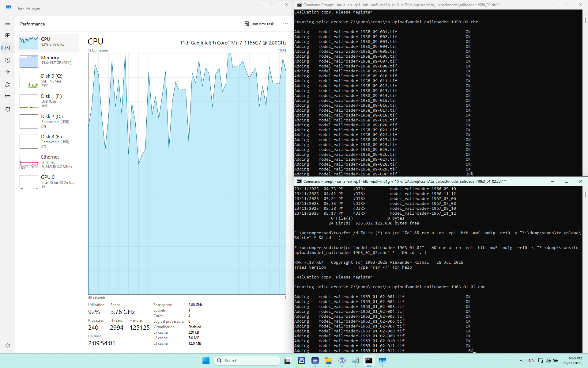Viewport: 588px width, 368px height.
Task: Show hidden system tray icons chevron
Action: pos(521,361)
